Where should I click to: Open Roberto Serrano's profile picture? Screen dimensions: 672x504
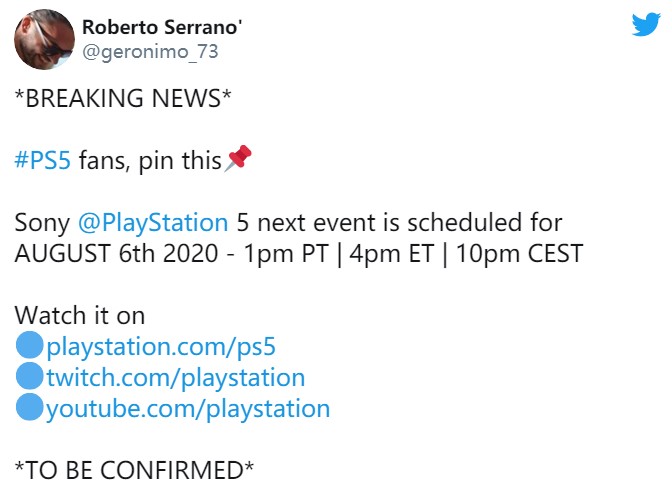[44, 39]
